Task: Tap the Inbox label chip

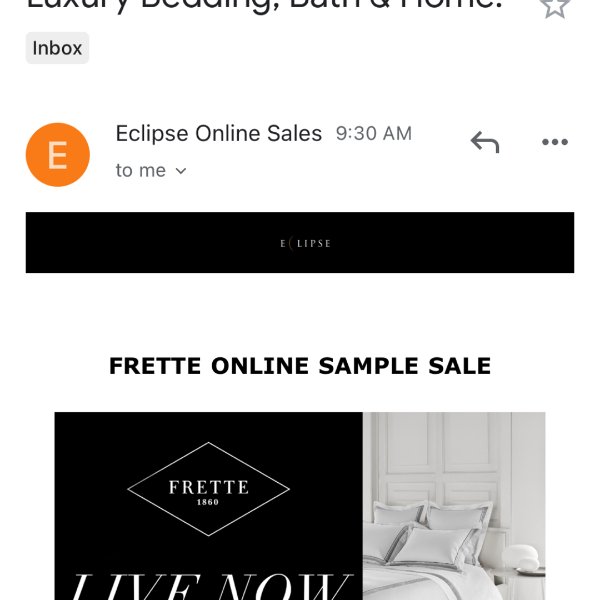Action: pyautogui.click(x=57, y=48)
